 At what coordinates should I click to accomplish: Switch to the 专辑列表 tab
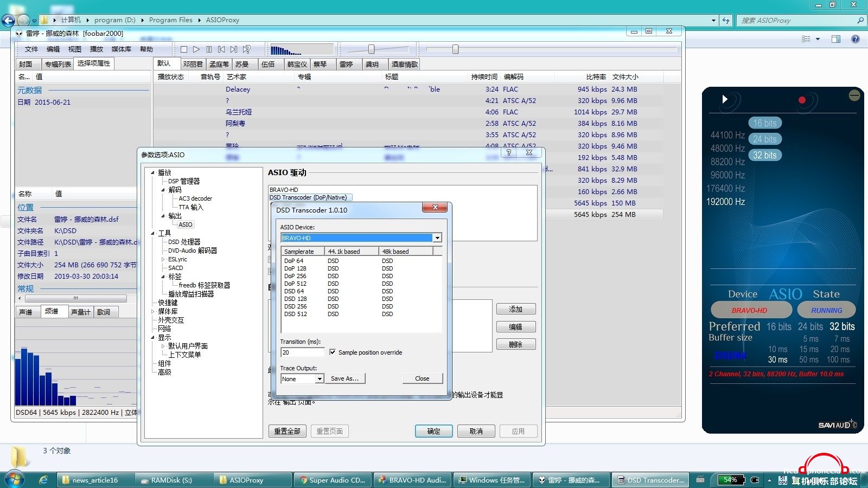pyautogui.click(x=58, y=65)
